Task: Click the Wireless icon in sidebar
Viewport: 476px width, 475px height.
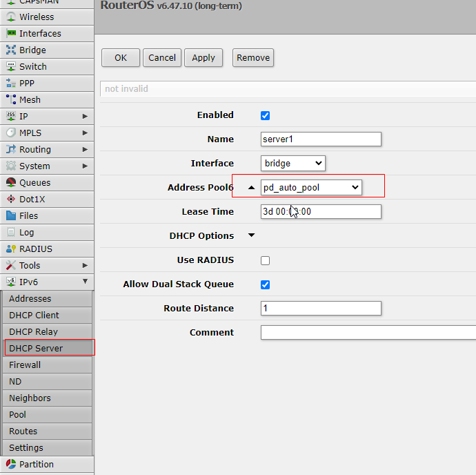Action: (x=11, y=17)
